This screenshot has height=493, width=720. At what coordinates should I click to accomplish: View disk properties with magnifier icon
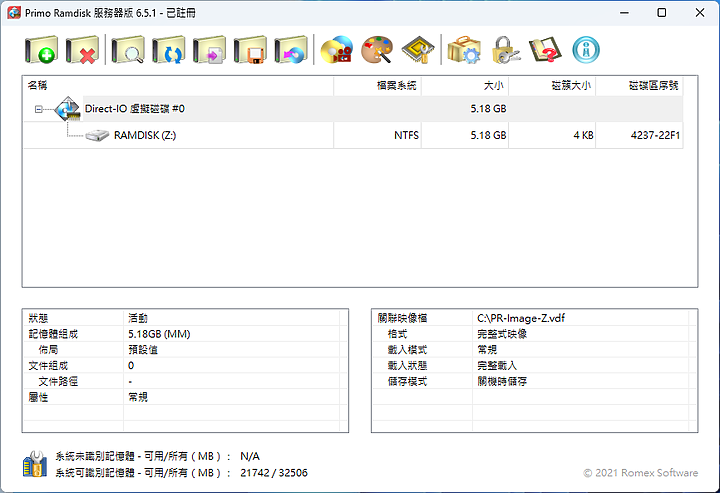pos(128,50)
